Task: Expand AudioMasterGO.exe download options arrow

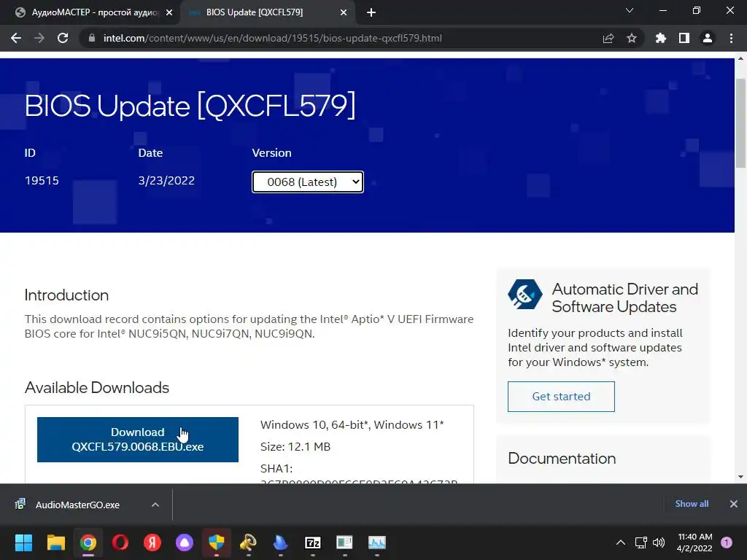Action: [x=155, y=505]
